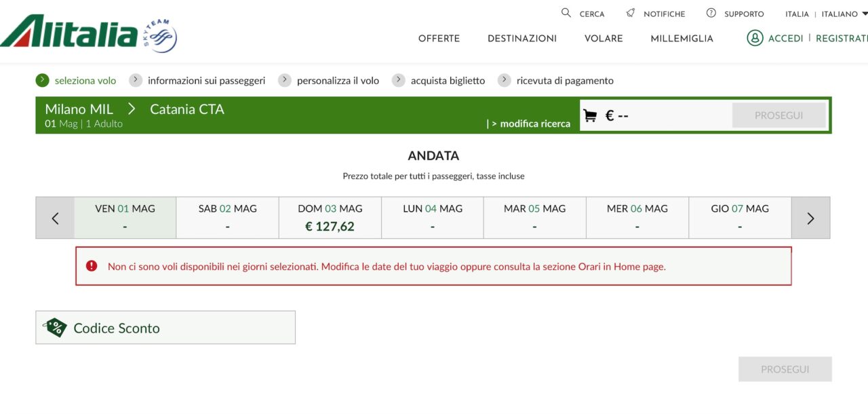Viewport: 868px width, 414px height.
Task: Open the Notifiche link
Action: 665,14
